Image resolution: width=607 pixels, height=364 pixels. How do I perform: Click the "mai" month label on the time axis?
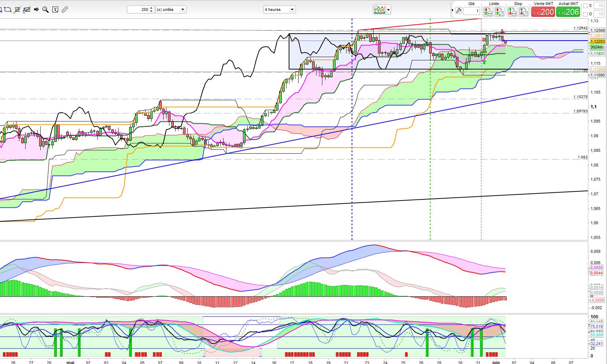71,362
